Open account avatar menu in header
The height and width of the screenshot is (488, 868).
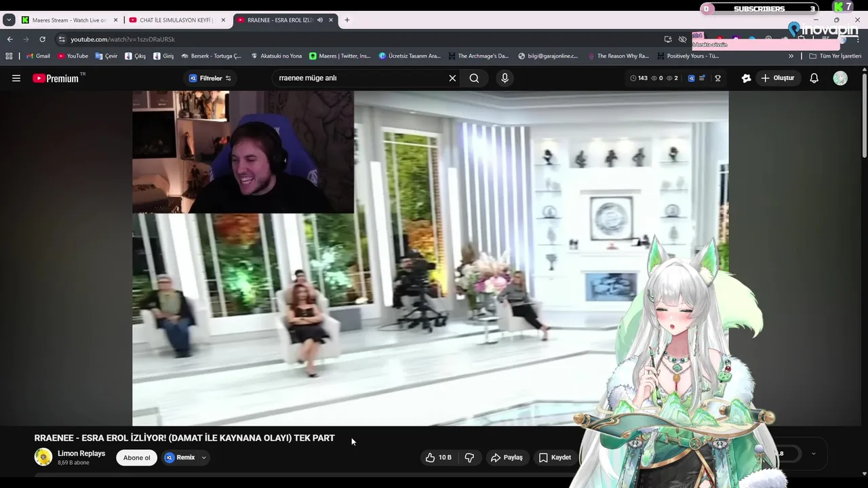tap(840, 78)
